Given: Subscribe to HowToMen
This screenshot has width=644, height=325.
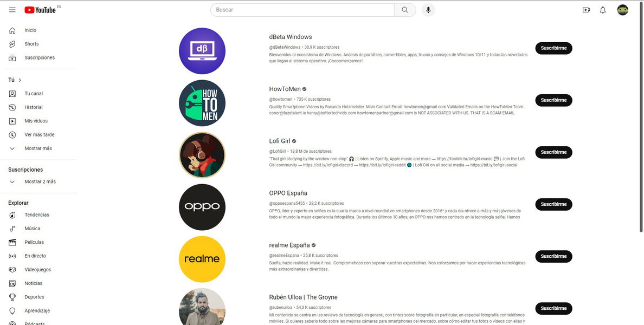Looking at the screenshot, I should point(553,100).
